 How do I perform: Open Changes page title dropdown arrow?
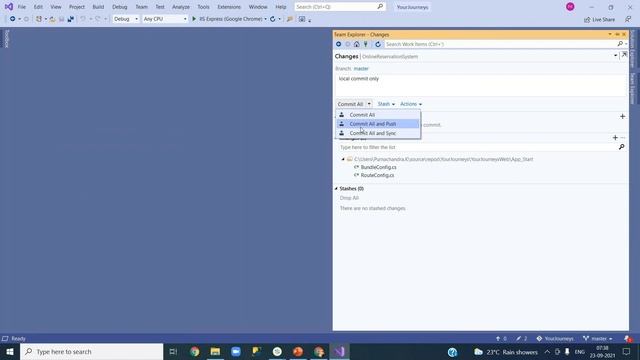(616, 56)
